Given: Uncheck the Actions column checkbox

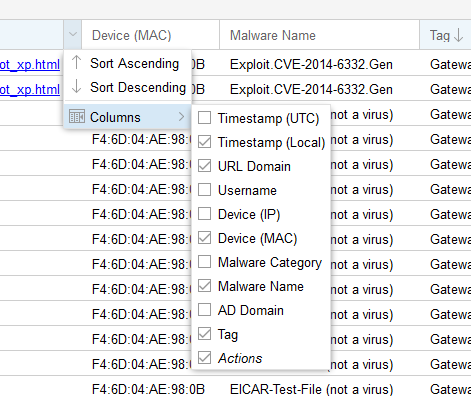Looking at the screenshot, I should (x=204, y=358).
